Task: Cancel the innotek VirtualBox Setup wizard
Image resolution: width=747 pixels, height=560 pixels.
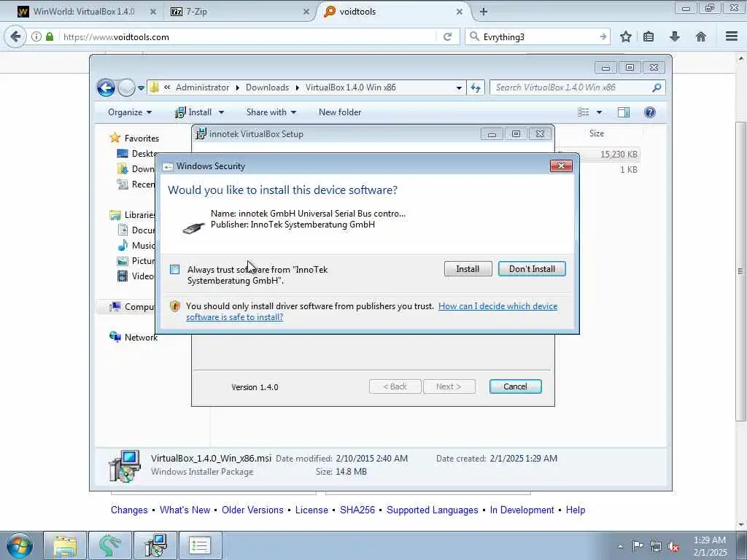Action: 515,386
